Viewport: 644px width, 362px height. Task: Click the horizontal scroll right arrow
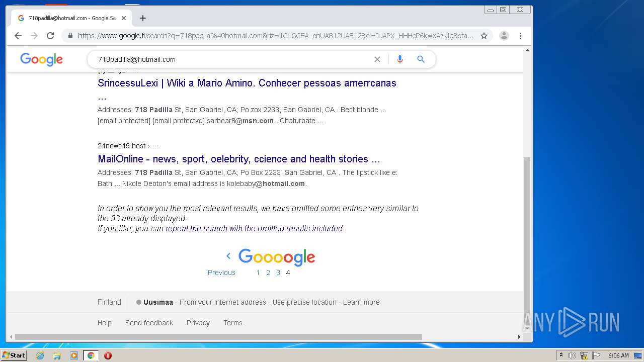[x=519, y=337]
